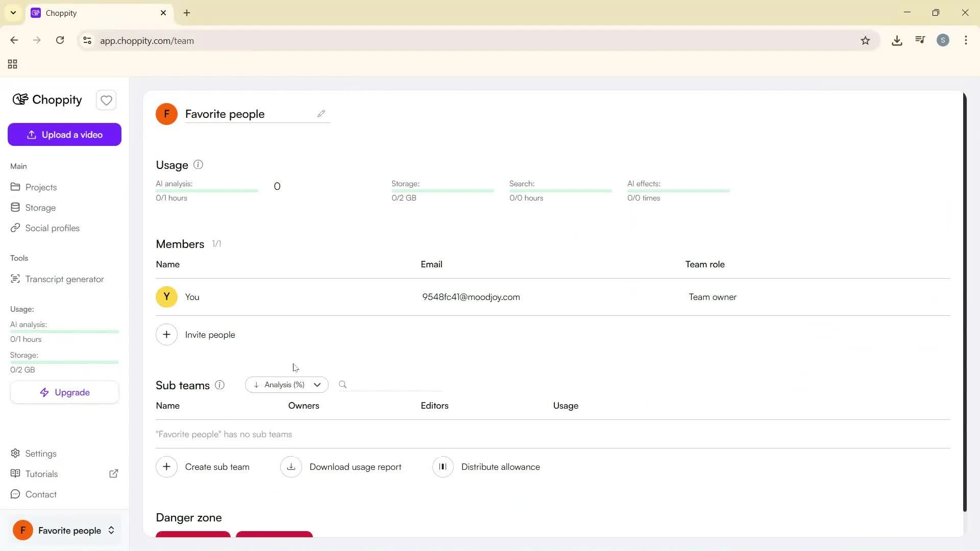The width and height of the screenshot is (980, 551).
Task: Click the sub teams search field
Action: coord(396,385)
